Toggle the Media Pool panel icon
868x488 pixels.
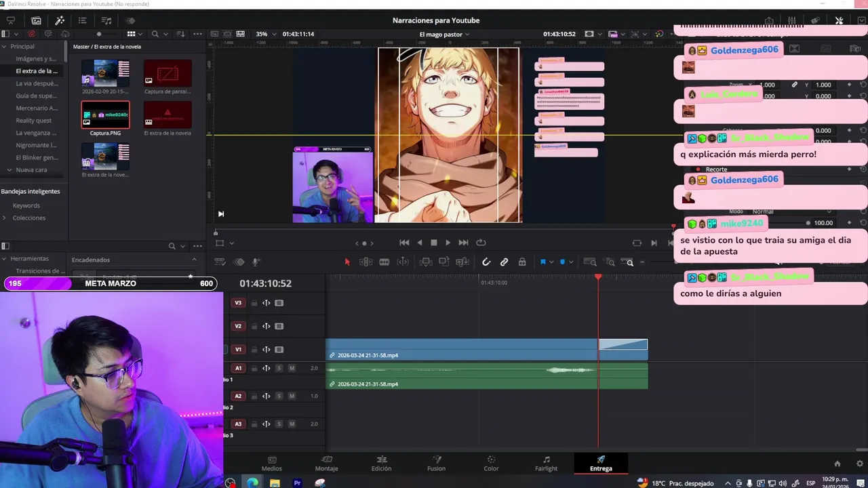click(x=36, y=20)
